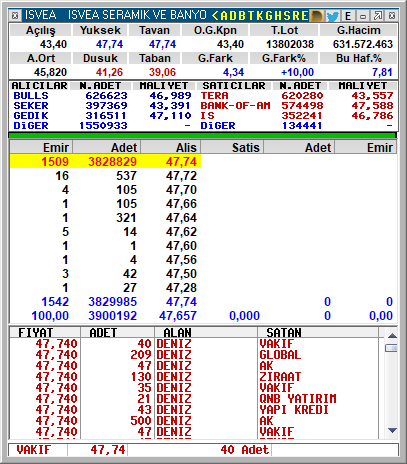The height and width of the screenshot is (464, 407).
Task: Click the yellow < arrow in title bar
Action: 215,16
